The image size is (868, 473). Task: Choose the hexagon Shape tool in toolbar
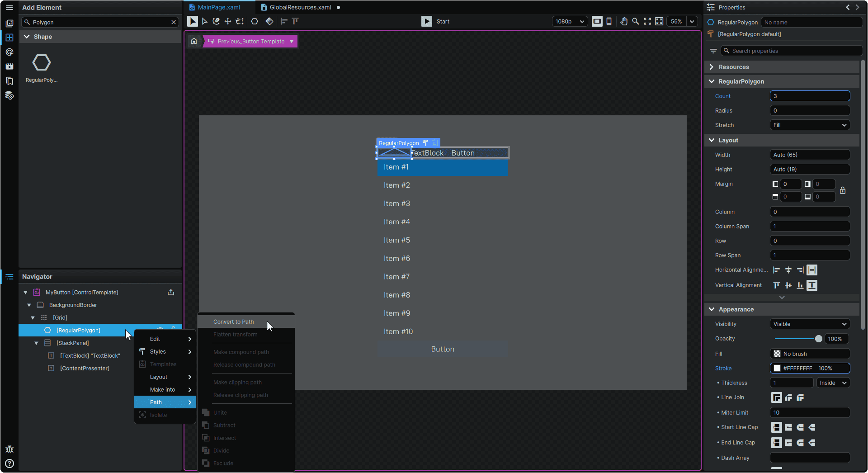point(255,21)
